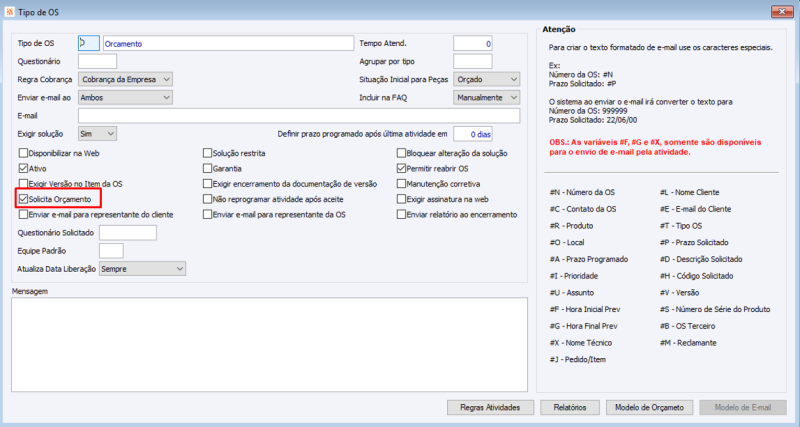Click #F - Hora Inicial Prev text
The image size is (800, 427).
point(585,309)
